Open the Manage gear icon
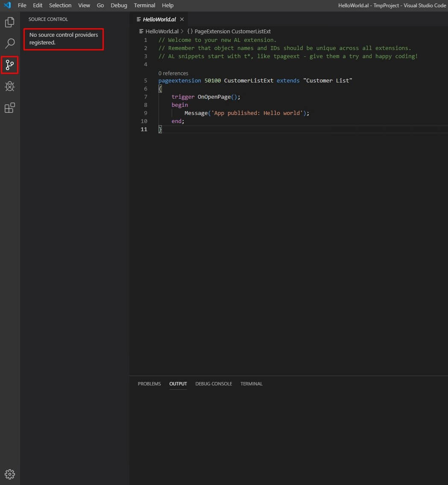448x485 pixels. pos(9,474)
